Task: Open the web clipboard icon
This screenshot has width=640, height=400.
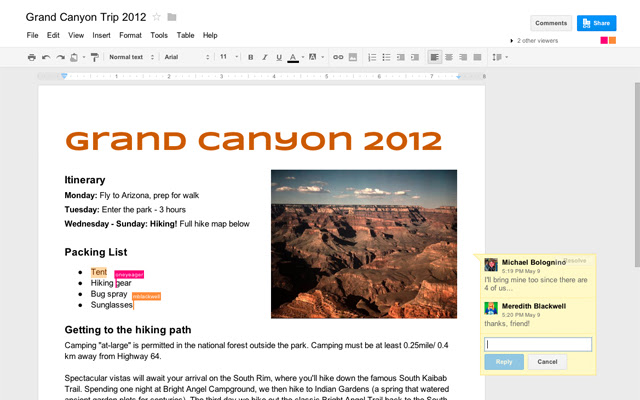Action: coord(74,57)
